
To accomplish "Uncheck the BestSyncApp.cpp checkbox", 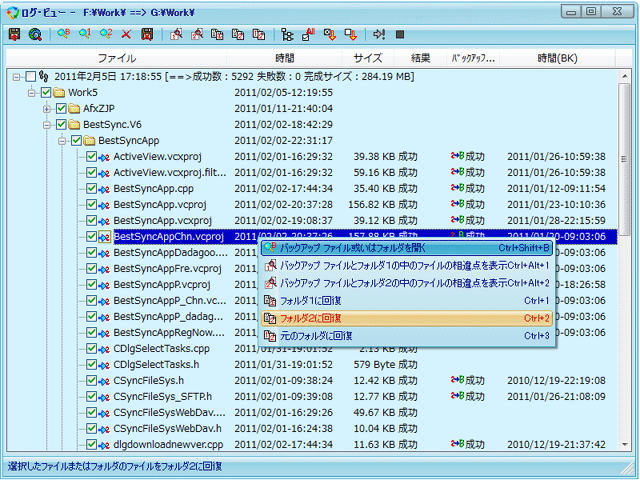I will (x=91, y=189).
